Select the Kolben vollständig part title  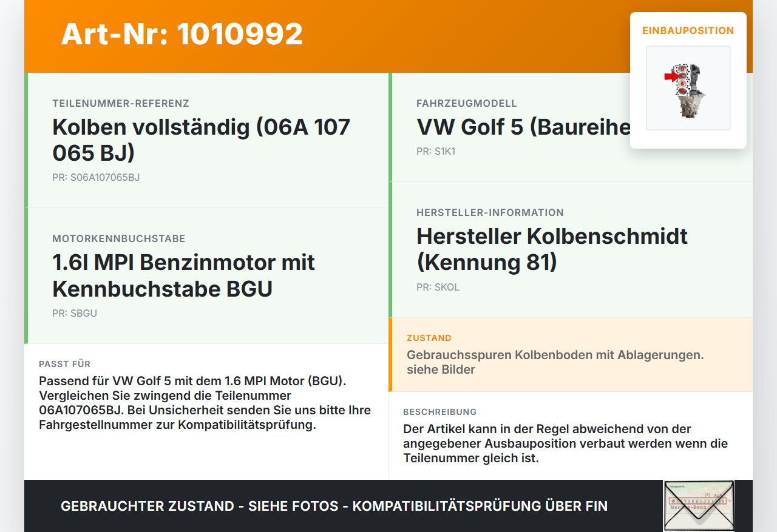pos(202,140)
